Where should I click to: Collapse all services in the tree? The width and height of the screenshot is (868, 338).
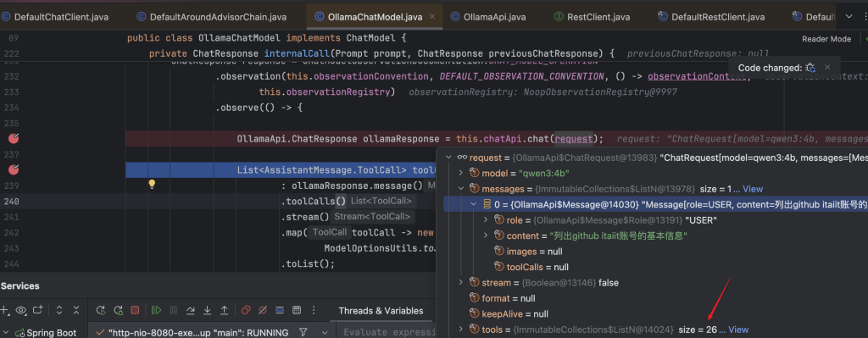click(76, 310)
